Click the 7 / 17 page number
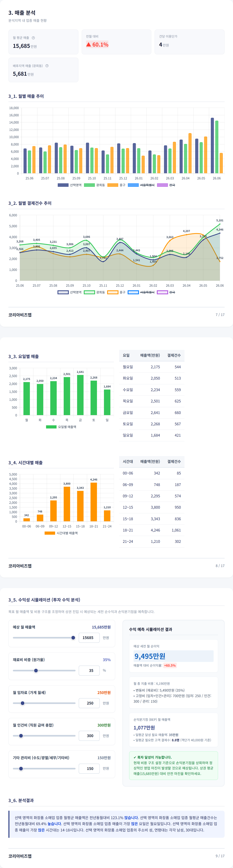The height and width of the screenshot is (868, 233). [x=220, y=315]
